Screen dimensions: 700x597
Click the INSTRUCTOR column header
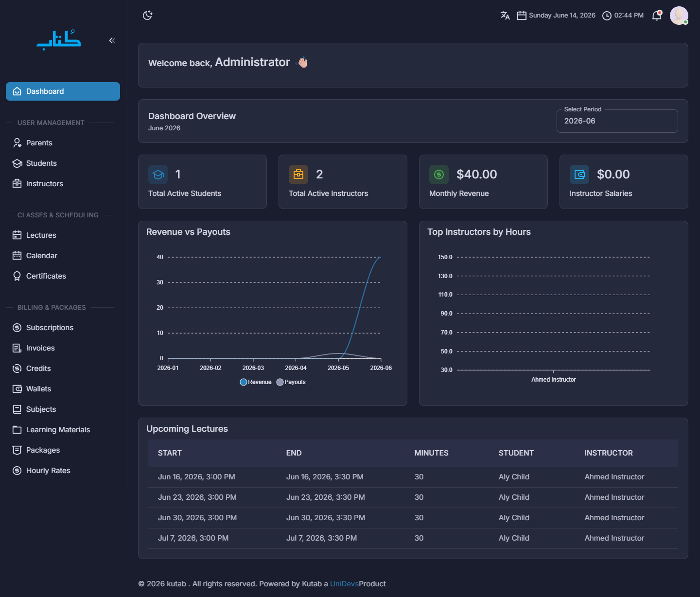pos(609,453)
